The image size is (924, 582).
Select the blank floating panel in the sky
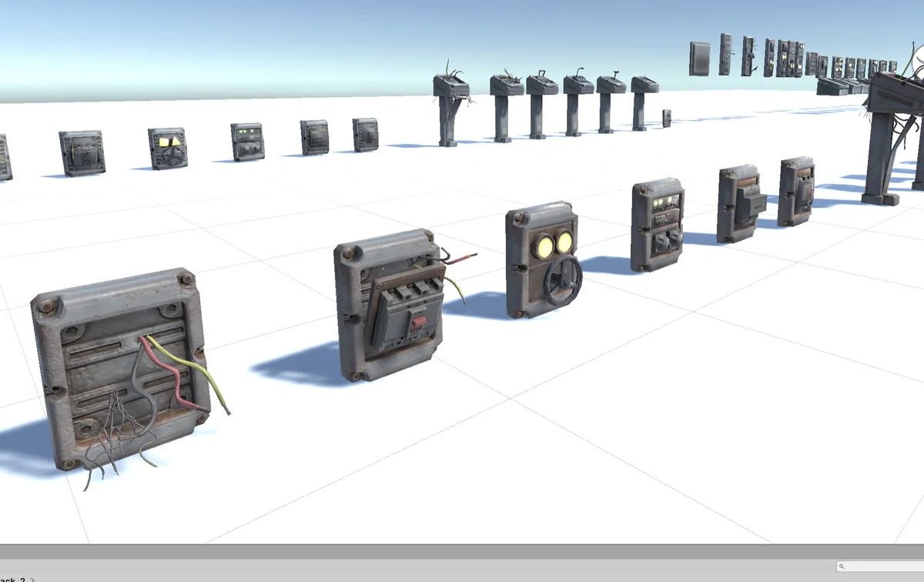point(699,59)
